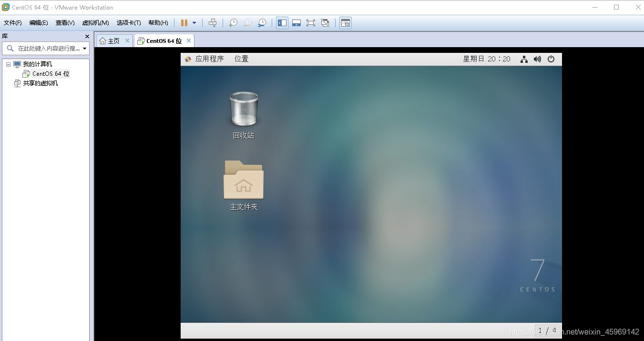The image size is (644, 341).
Task: Open the 编辑(E) menu
Action: pyautogui.click(x=39, y=23)
